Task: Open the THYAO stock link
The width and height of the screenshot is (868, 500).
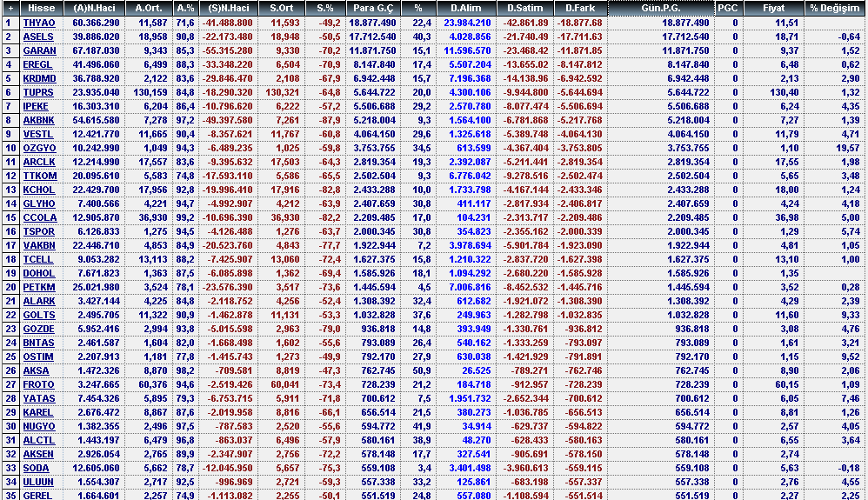Action: 38,22
